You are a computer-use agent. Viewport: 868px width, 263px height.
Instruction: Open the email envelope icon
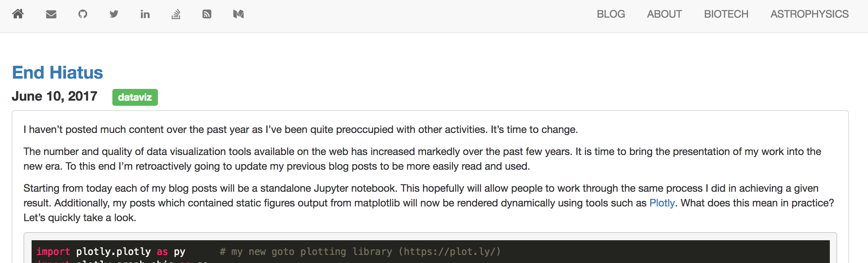(51, 14)
